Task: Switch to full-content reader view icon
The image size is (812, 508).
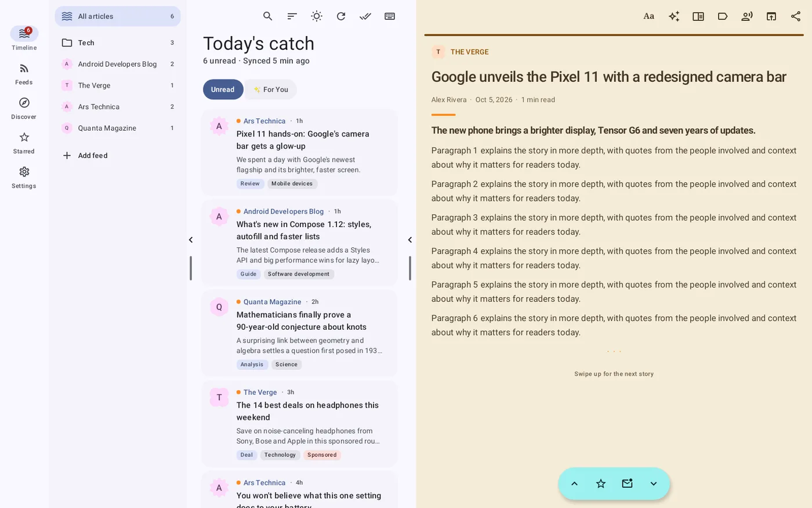Action: coord(698,16)
